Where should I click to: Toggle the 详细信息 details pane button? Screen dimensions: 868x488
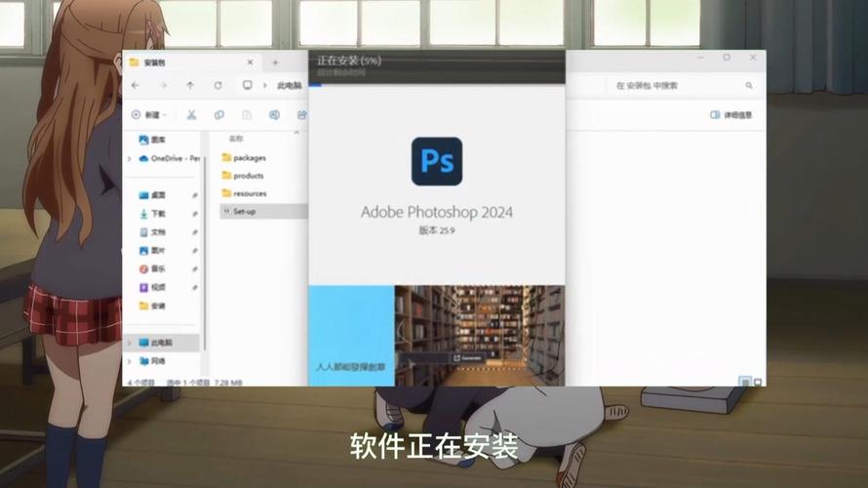730,114
